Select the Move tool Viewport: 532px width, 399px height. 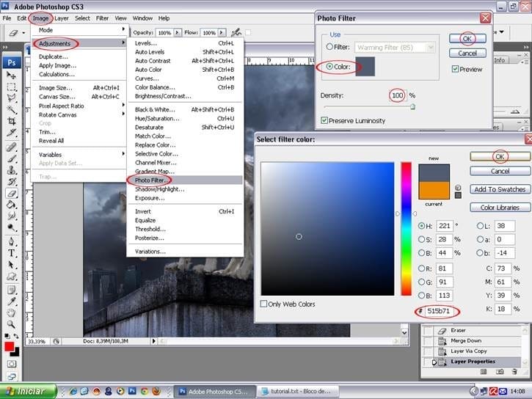point(11,75)
